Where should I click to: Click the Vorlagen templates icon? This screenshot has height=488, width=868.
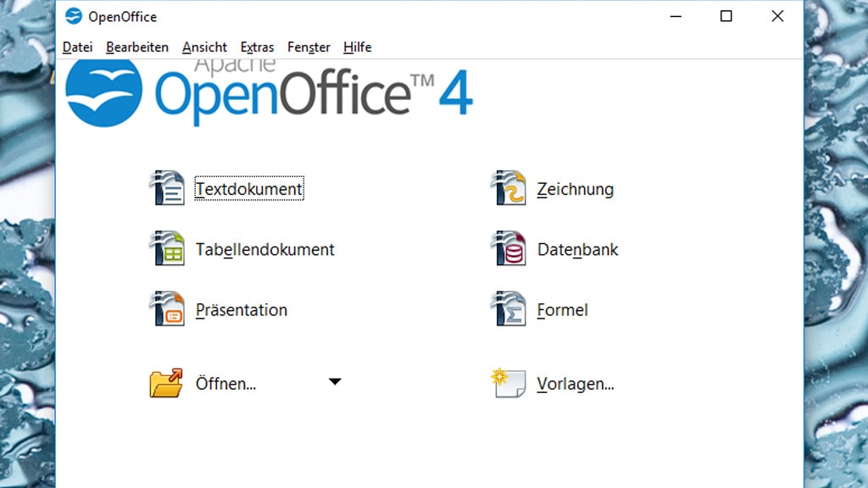pos(509,383)
